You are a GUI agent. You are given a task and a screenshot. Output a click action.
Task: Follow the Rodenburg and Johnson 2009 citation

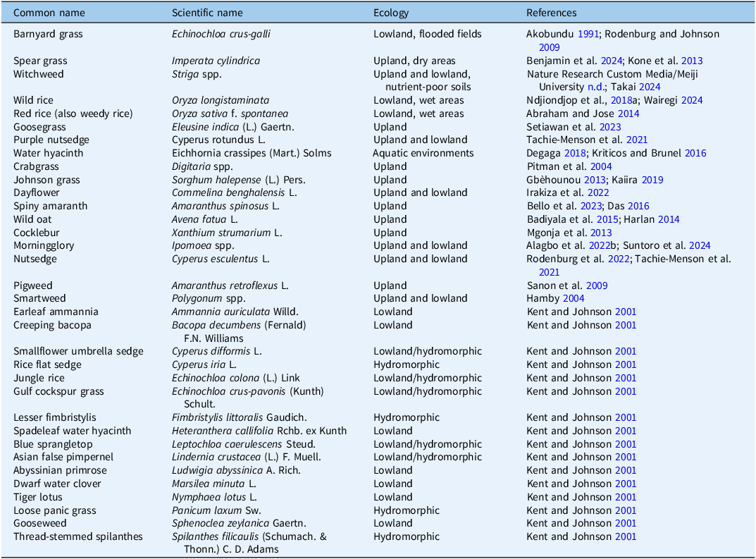(x=549, y=47)
